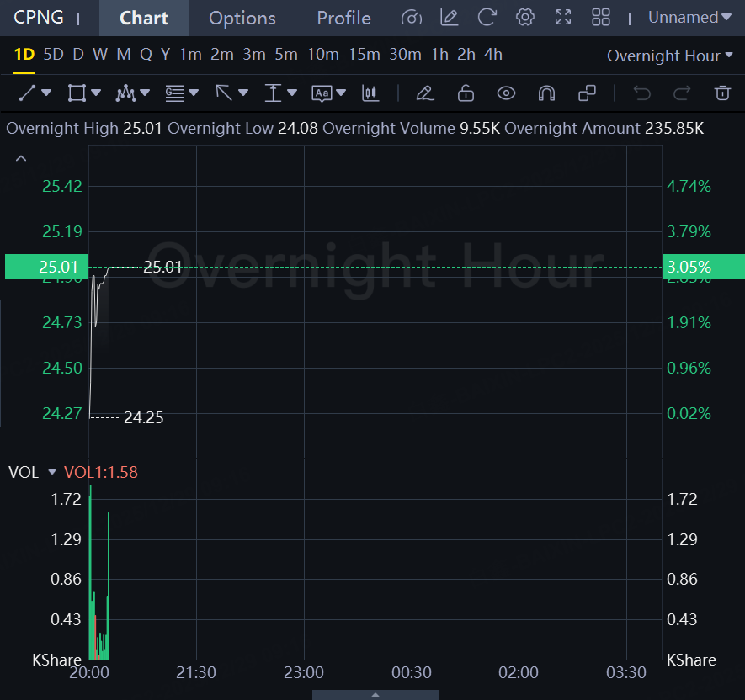Switch to the Profile tab
Screen dimensions: 745x700
tap(343, 18)
